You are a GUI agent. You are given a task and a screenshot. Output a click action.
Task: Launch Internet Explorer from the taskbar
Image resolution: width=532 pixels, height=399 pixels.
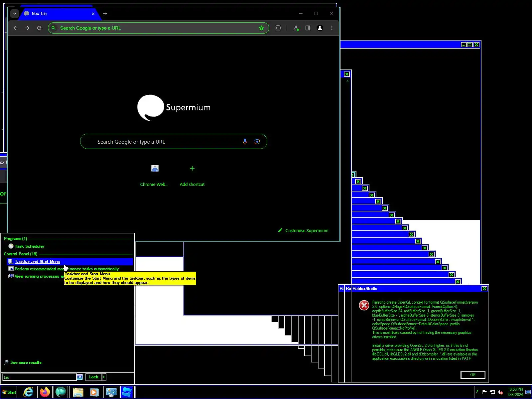[x=29, y=392]
